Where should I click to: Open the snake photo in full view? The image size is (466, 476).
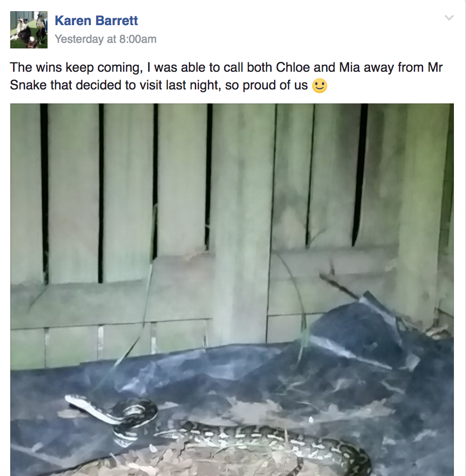tap(232, 290)
